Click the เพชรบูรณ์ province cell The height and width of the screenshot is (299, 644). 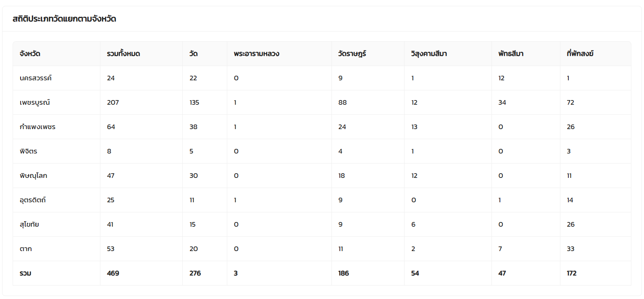pos(35,103)
